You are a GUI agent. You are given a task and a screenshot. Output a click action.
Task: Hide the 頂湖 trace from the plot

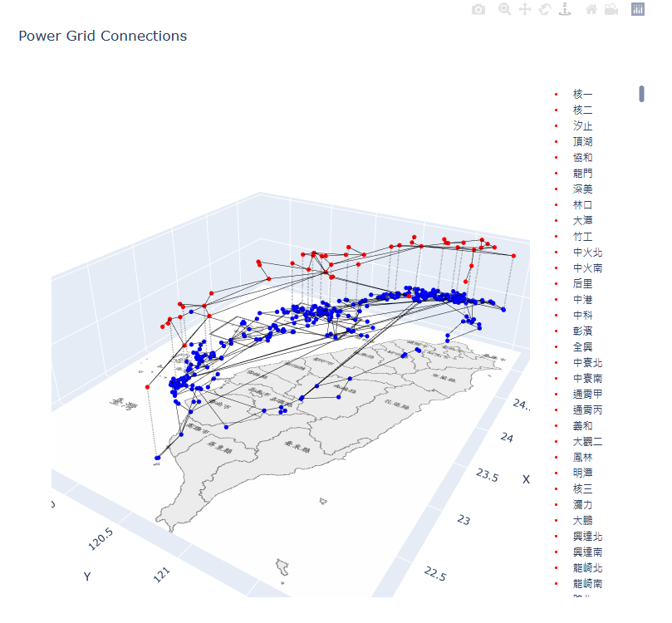click(581, 141)
